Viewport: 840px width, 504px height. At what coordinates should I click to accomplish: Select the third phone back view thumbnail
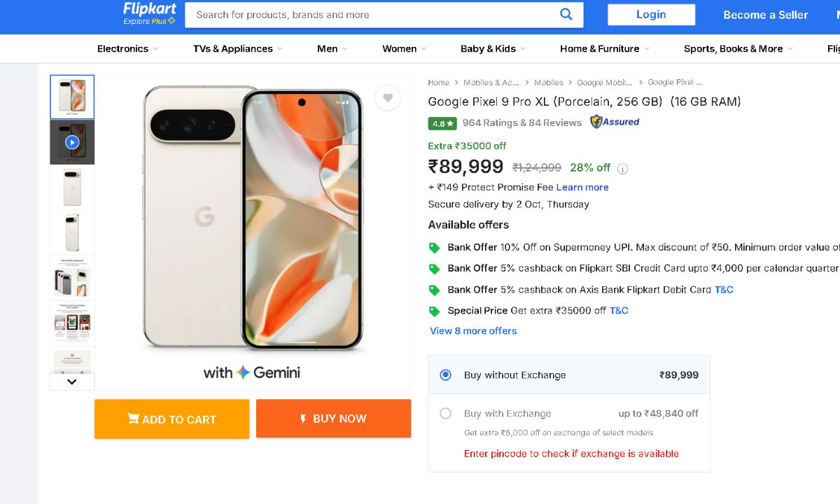point(72,187)
